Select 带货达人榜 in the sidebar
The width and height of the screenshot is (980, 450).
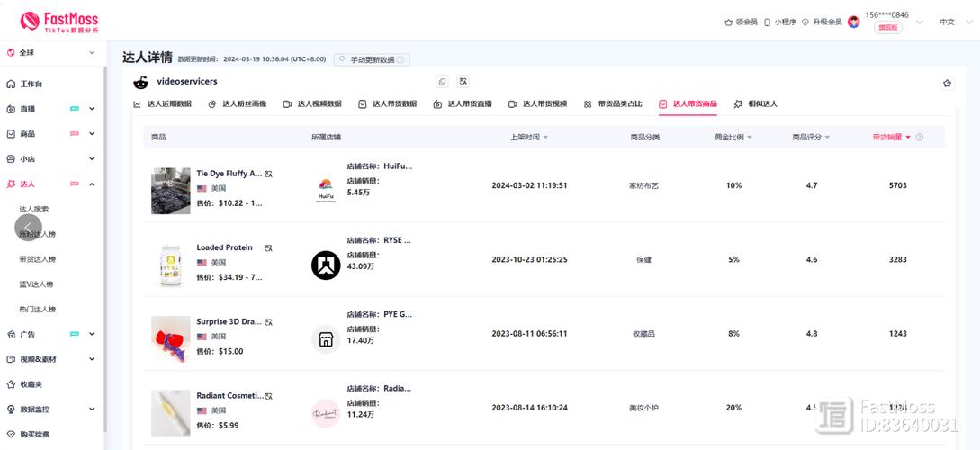click(38, 259)
